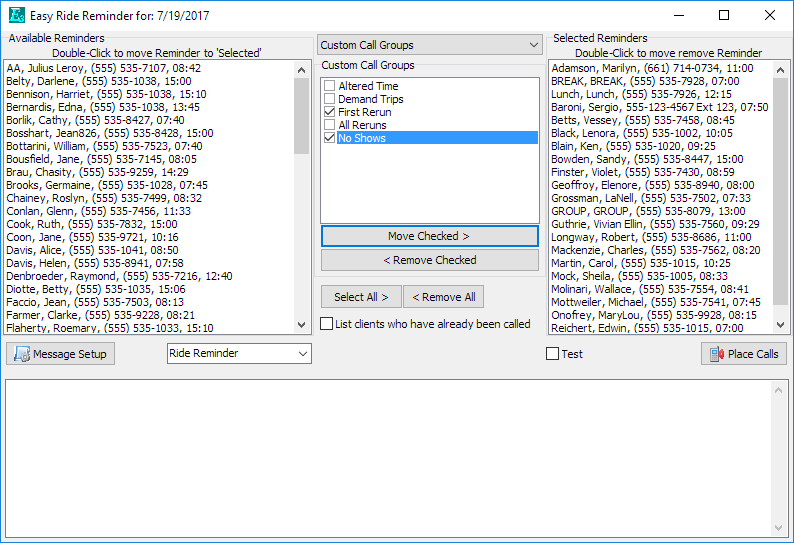Click Place Calls button
The image size is (794, 543).
[744, 354]
